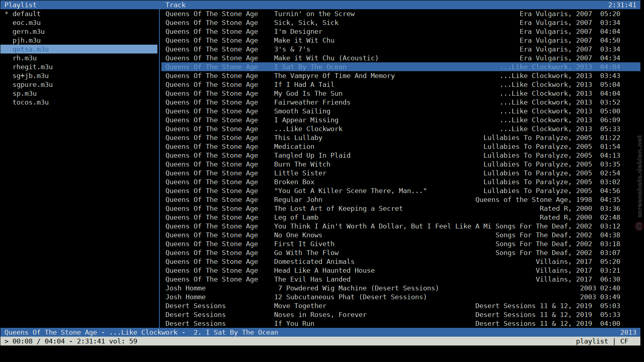The width and height of the screenshot is (644, 362).
Task: Select track Noses in Roses, Forever
Action: (401, 315)
